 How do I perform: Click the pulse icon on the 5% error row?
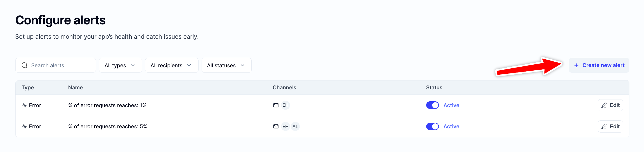pos(24,126)
